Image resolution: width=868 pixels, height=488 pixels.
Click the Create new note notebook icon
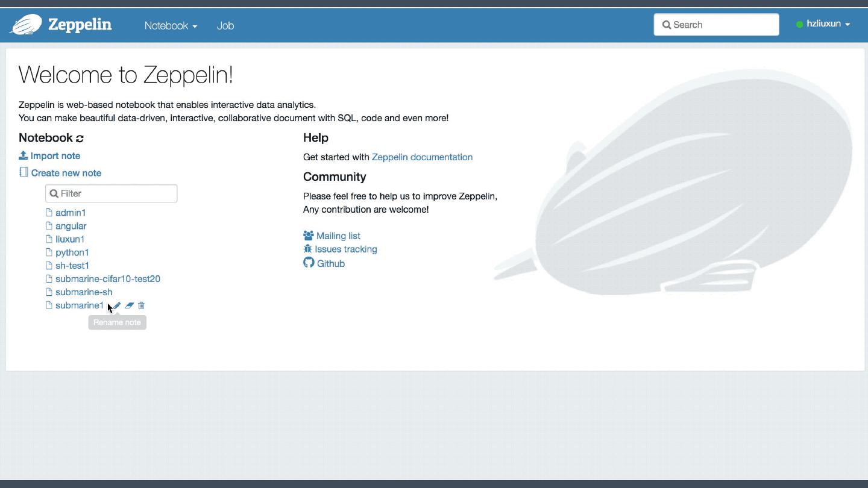coord(24,172)
